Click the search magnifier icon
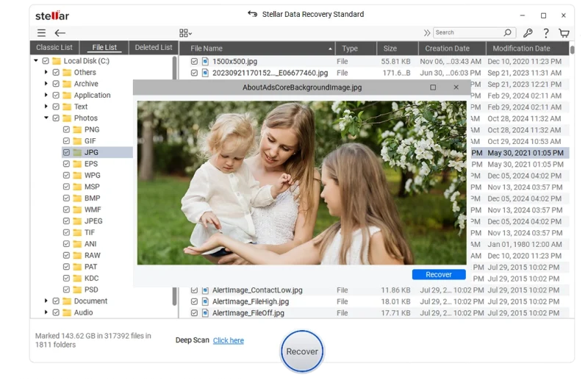The width and height of the screenshot is (588, 380). click(x=507, y=33)
